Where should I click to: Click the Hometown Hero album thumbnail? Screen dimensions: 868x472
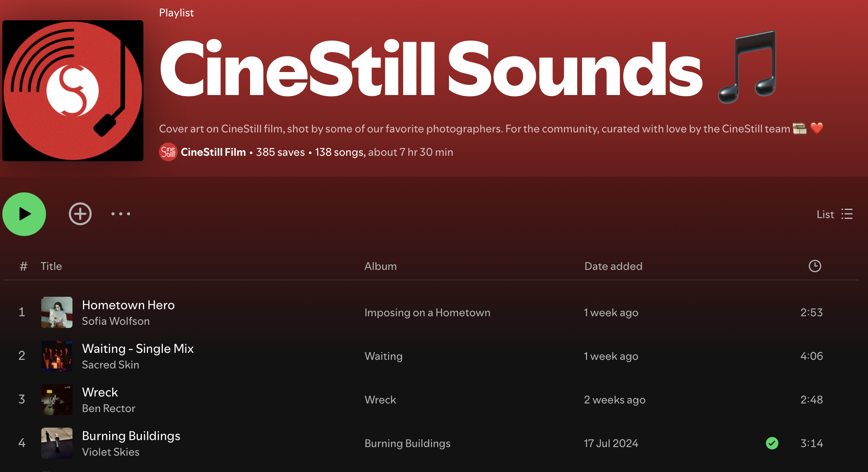click(x=57, y=312)
